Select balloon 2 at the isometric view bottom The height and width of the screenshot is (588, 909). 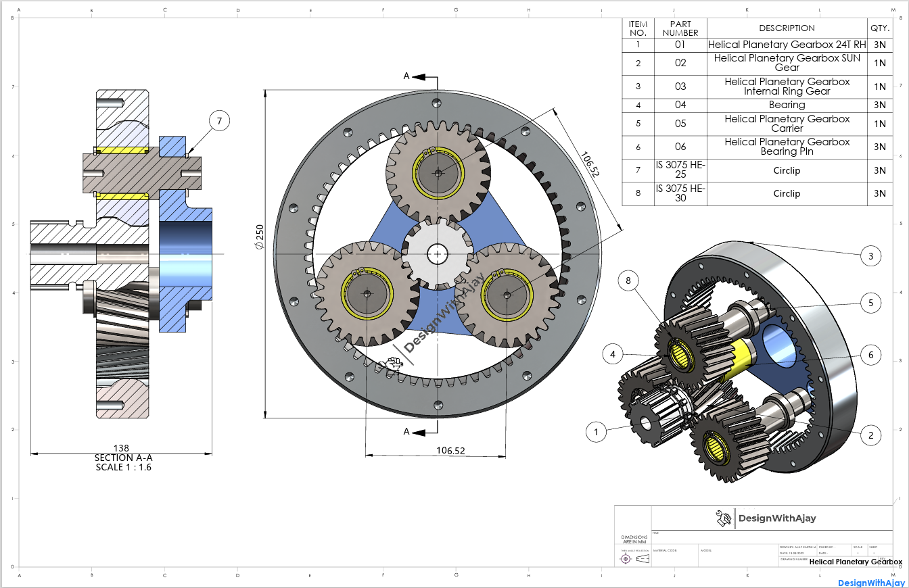[x=871, y=435]
